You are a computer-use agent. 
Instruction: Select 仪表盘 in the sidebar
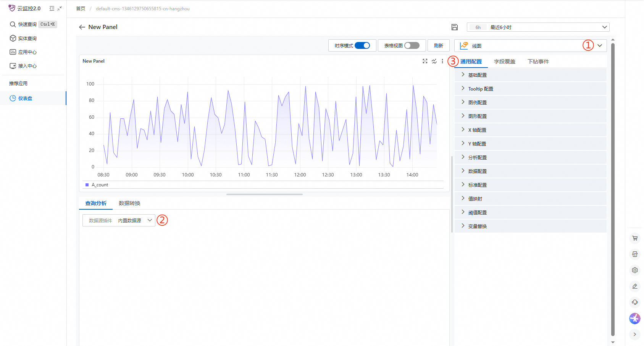coord(33,98)
